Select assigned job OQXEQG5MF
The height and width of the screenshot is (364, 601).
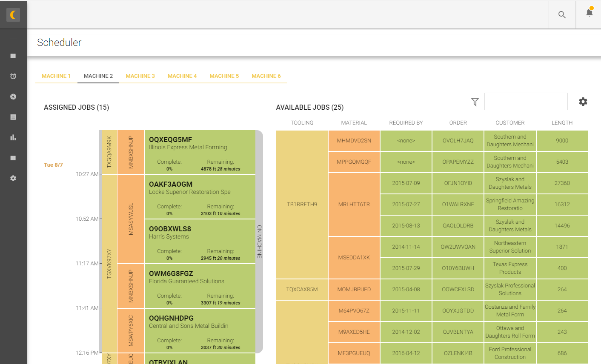point(200,152)
